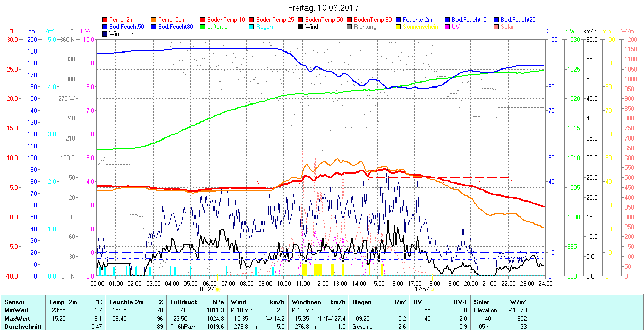Screen dimensions: 644x330
Task: Click the Luftdruck column header in table
Action: pos(184,302)
